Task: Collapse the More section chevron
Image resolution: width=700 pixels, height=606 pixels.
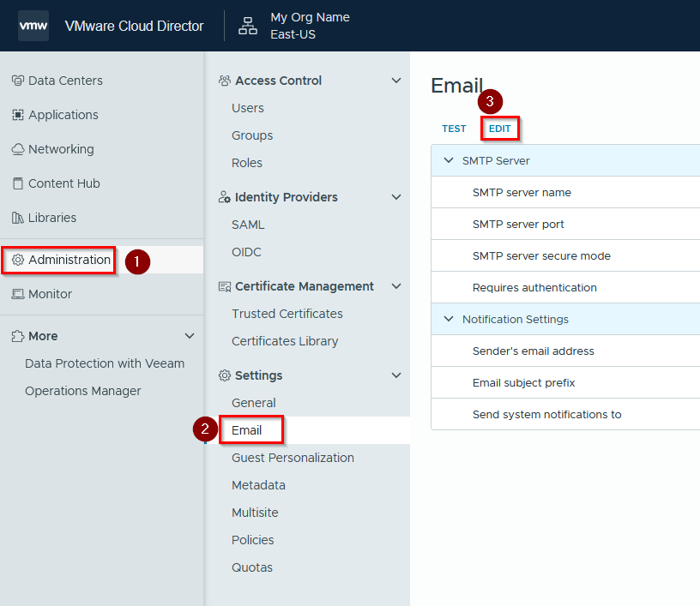Action: coord(190,336)
